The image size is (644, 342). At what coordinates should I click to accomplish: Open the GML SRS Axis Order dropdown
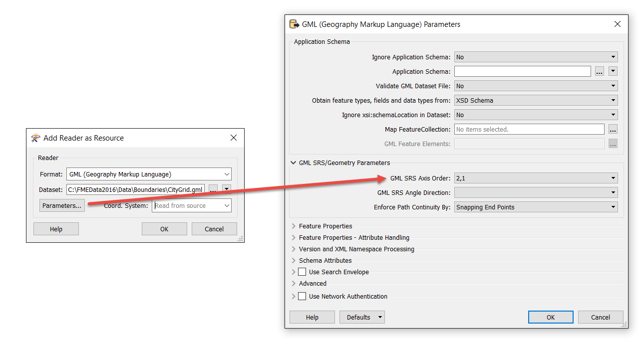click(612, 177)
